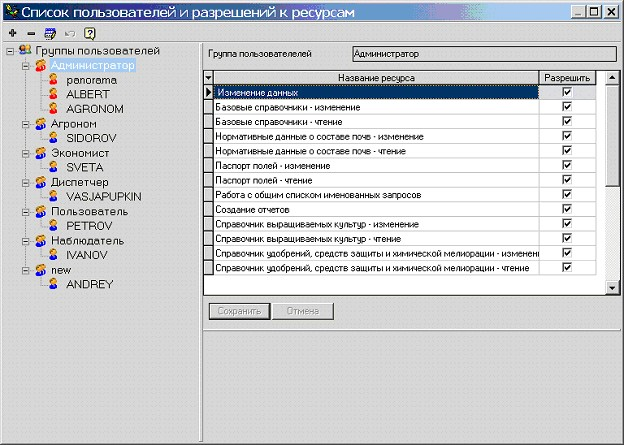Click the edit properties toolbar icon
The height and width of the screenshot is (445, 624).
tap(46, 32)
